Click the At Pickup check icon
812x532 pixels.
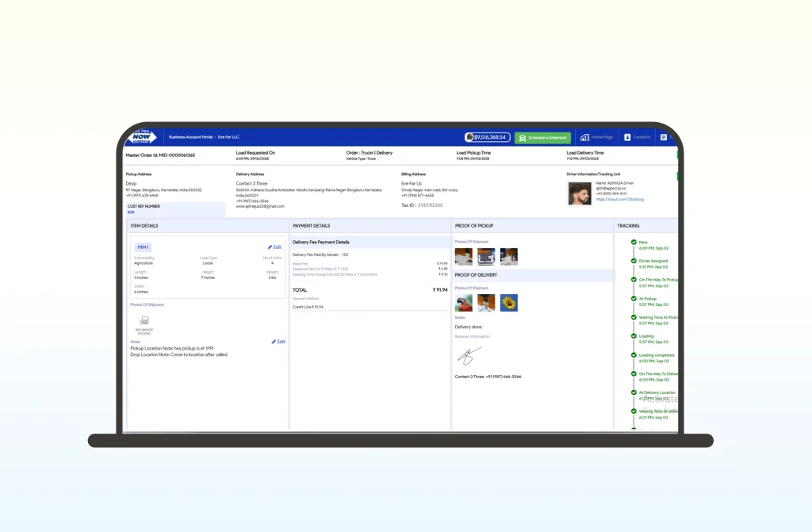click(634, 299)
